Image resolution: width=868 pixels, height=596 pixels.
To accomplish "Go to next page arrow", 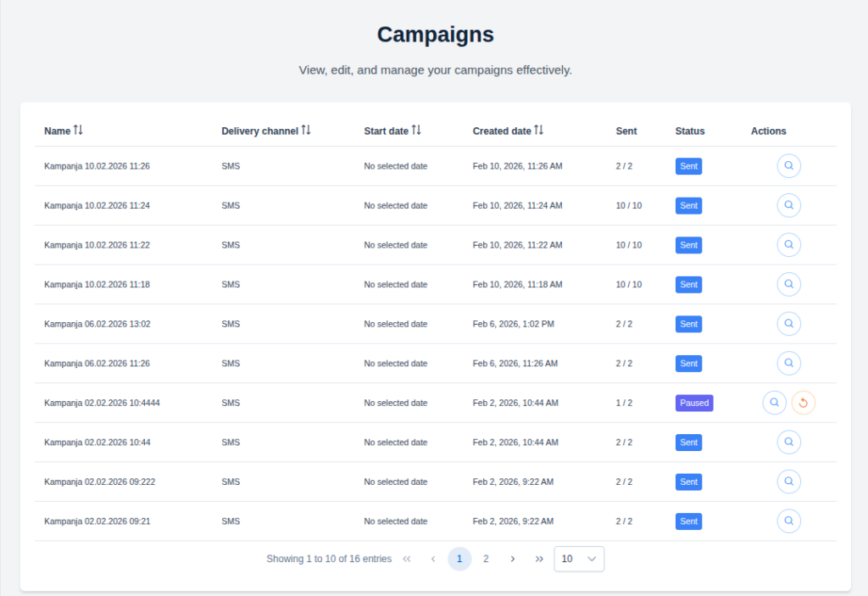I will pyautogui.click(x=513, y=559).
